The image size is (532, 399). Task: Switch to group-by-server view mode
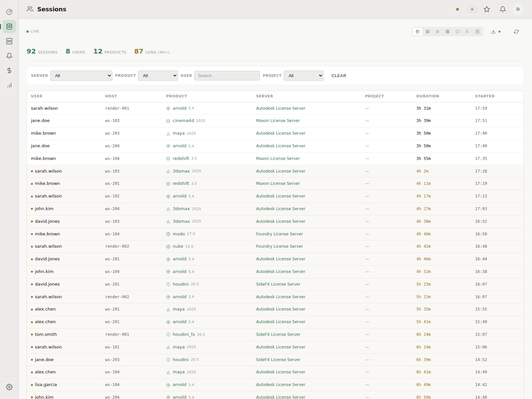coord(477,32)
